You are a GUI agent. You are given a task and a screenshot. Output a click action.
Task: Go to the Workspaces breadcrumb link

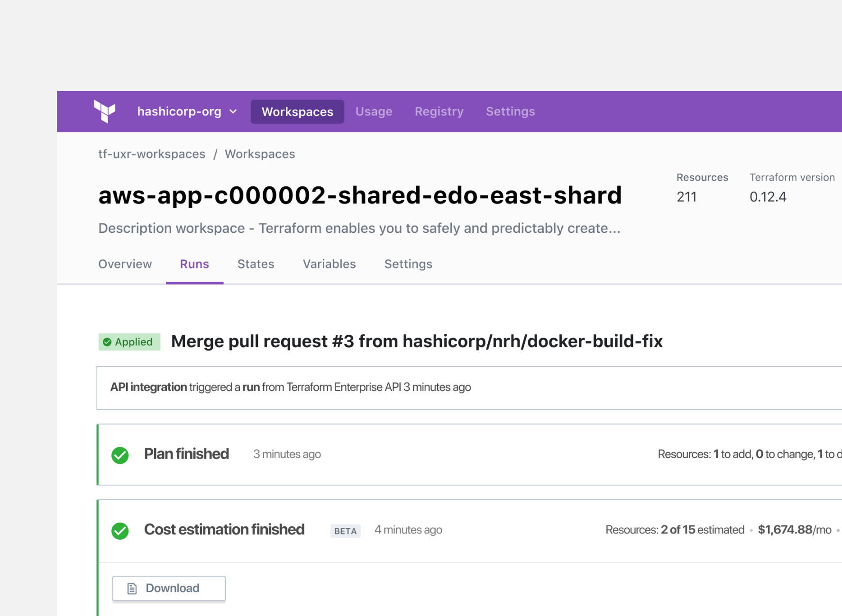click(x=260, y=154)
